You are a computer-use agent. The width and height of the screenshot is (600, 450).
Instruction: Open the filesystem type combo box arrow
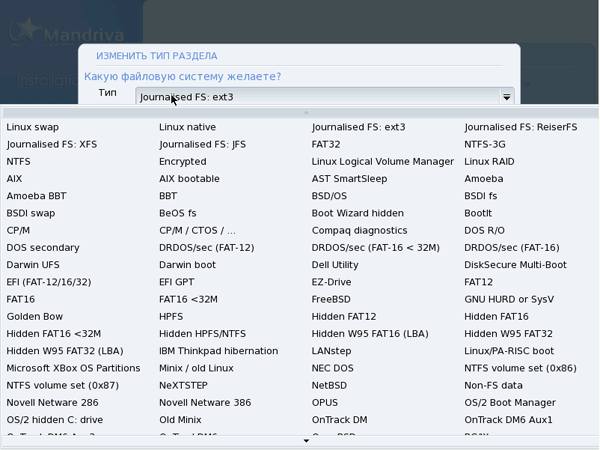[507, 97]
